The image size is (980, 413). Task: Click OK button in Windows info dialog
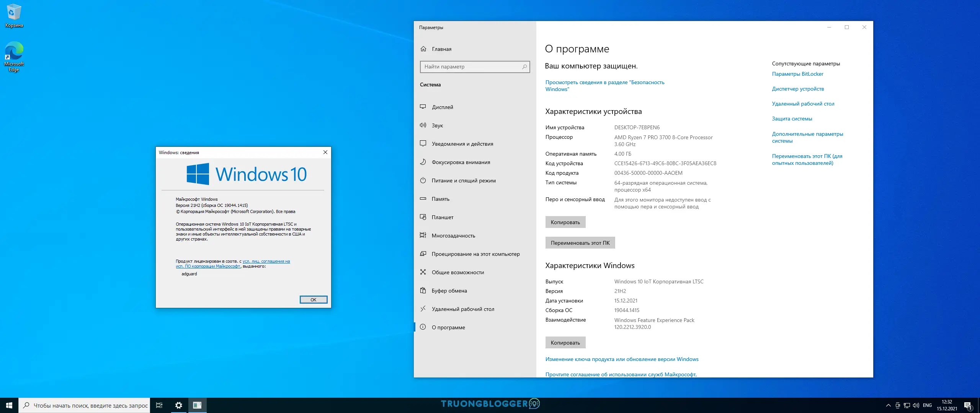point(311,299)
